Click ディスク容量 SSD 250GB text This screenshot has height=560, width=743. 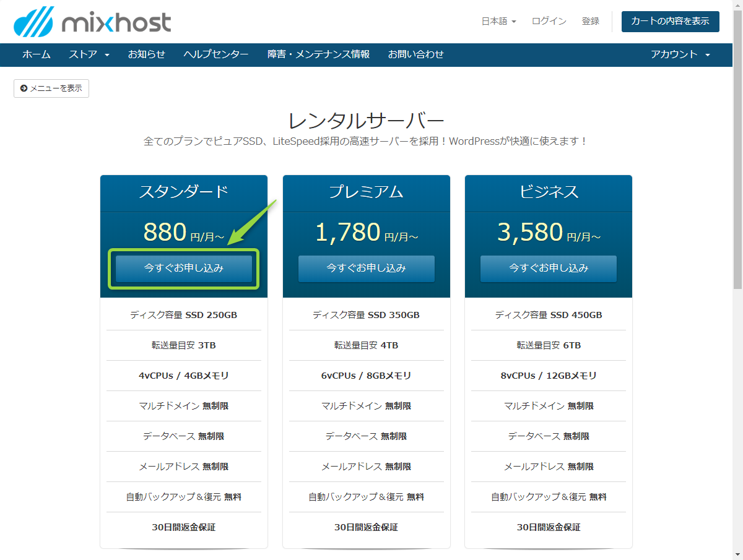pyautogui.click(x=184, y=315)
